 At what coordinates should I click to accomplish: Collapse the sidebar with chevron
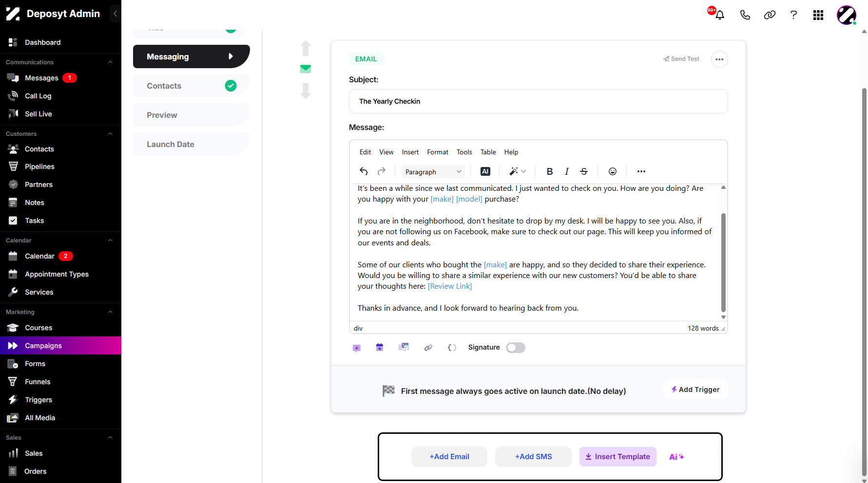pyautogui.click(x=116, y=14)
